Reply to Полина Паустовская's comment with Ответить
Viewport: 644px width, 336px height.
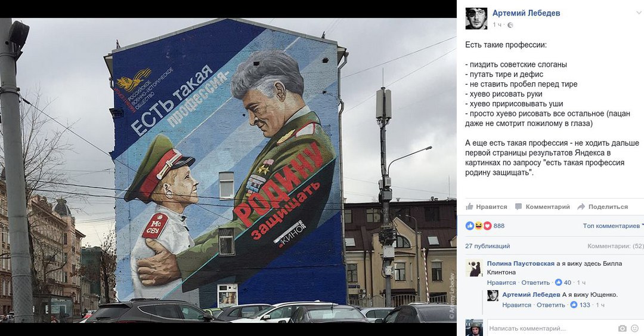click(535, 282)
